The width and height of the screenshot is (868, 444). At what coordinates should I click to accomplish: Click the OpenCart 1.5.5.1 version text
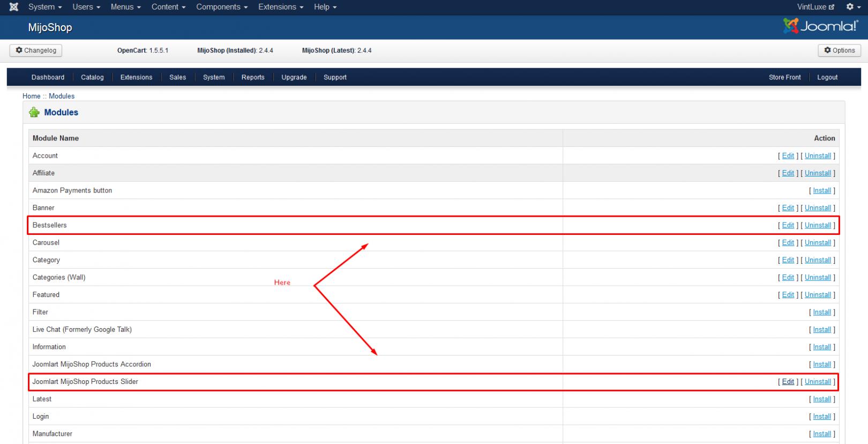[143, 50]
